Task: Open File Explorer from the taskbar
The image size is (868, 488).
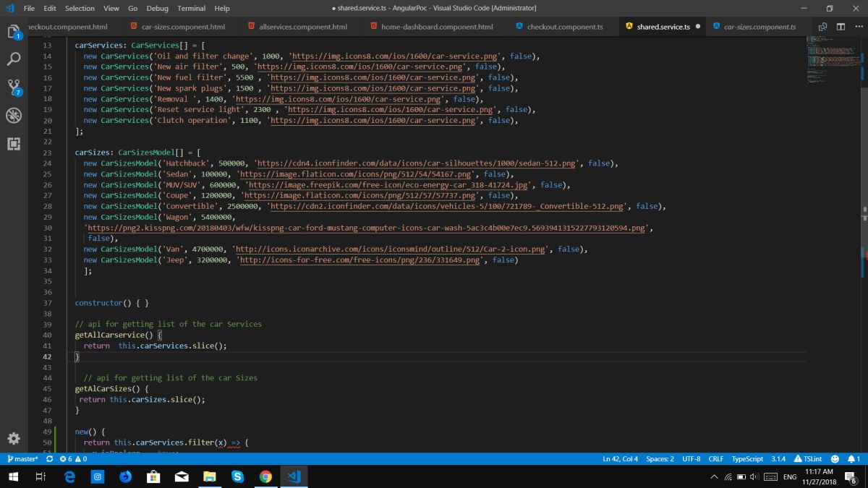Action: (x=210, y=476)
